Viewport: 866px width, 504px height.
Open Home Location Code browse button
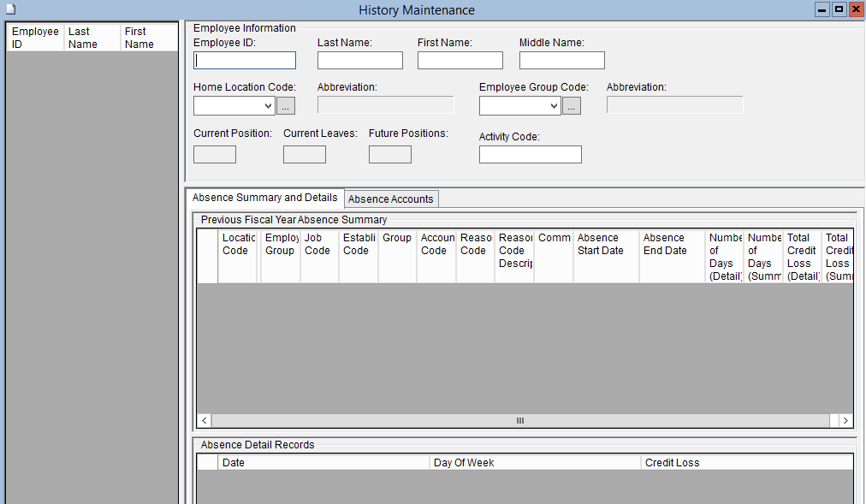(x=286, y=106)
